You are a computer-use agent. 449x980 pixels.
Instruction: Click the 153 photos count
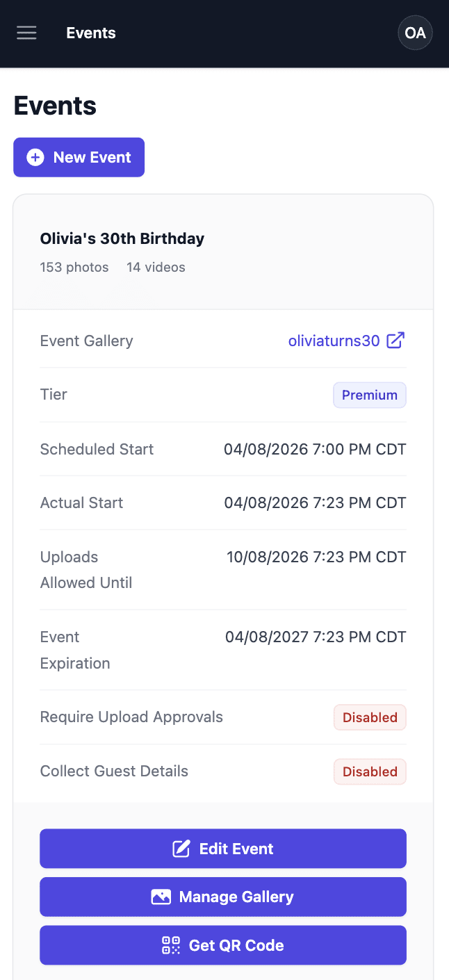[x=74, y=267]
